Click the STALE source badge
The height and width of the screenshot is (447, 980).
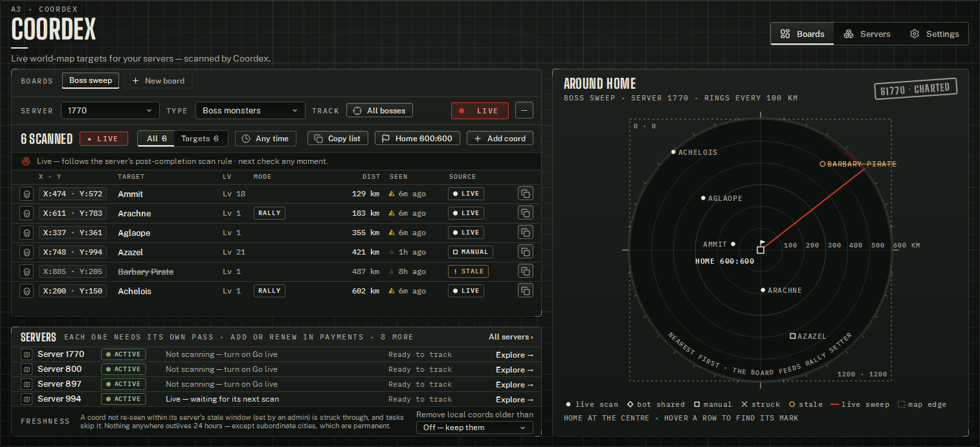468,271
